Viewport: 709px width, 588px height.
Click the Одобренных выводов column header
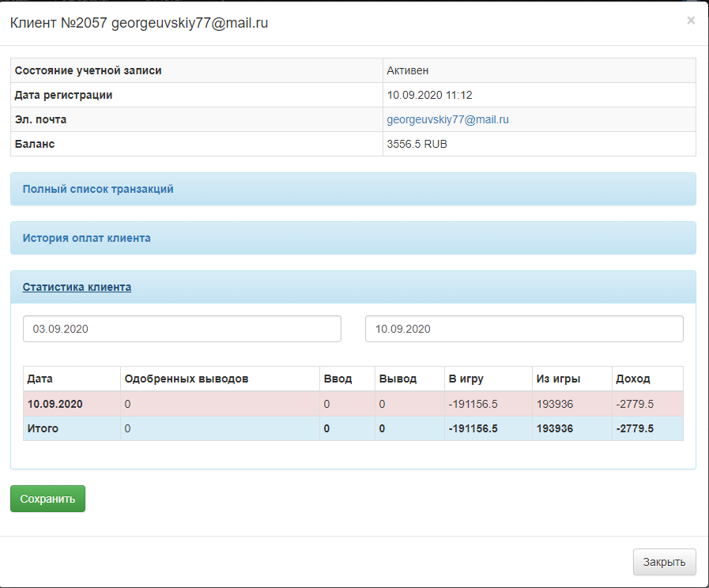pos(187,379)
